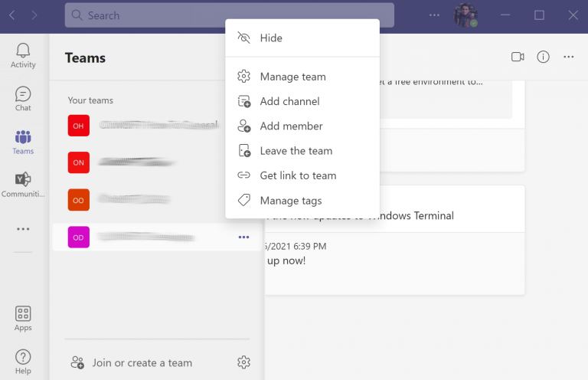Click the Search box
Viewport: 588px width, 380px height.
[x=229, y=15]
